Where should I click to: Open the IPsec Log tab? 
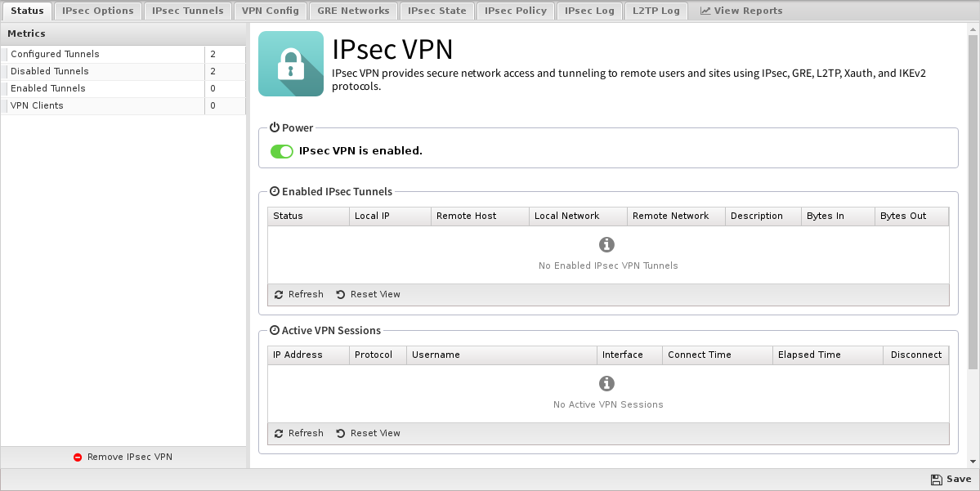point(589,11)
